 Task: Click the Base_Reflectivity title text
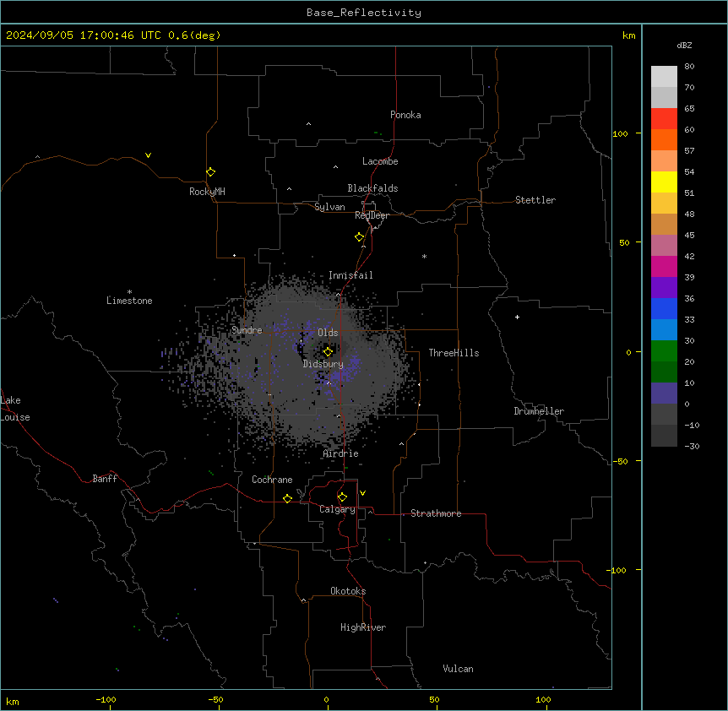click(x=364, y=13)
